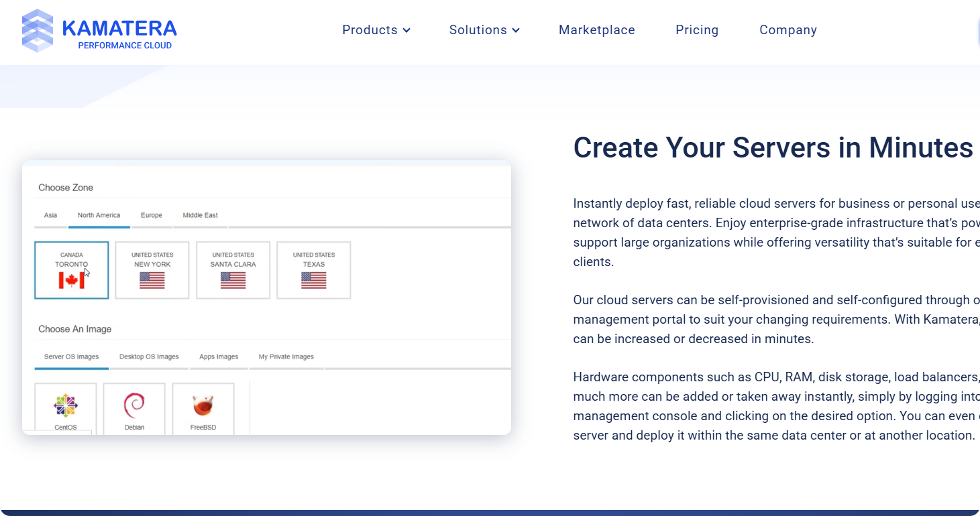The image size is (980, 516).
Task: Switch to the Asia zone tab
Action: (x=50, y=215)
